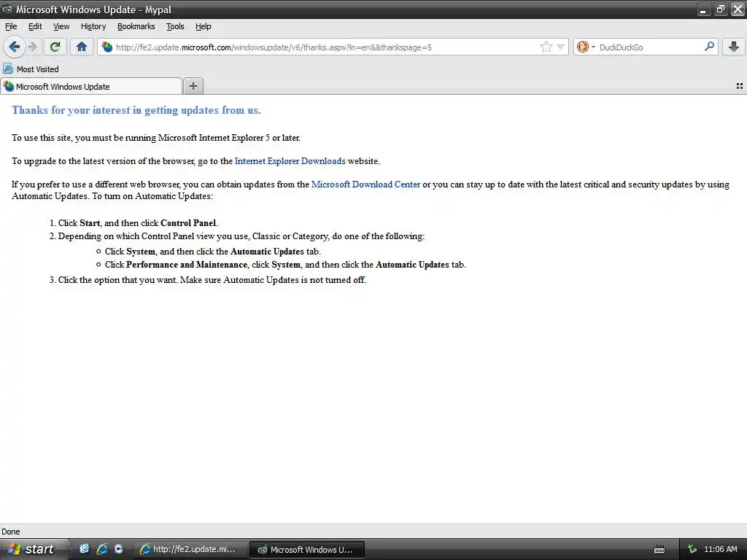
Task: Open the DuckDuckGo search engine selector
Action: point(586,47)
